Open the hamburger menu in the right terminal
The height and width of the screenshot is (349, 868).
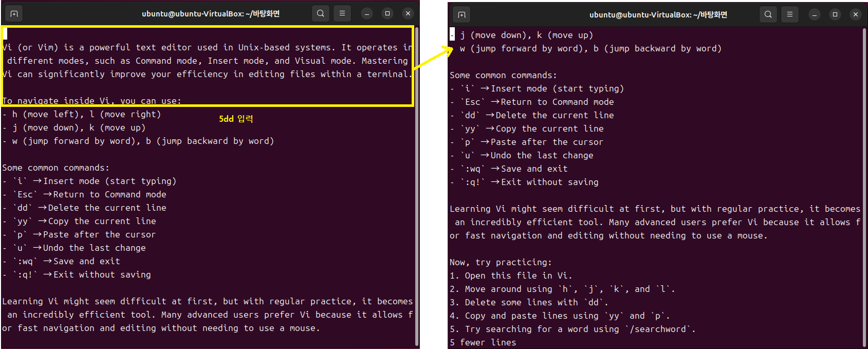[x=789, y=14]
